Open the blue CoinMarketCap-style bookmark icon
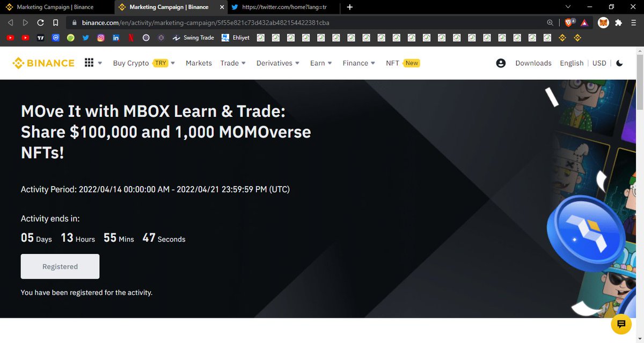Image resolution: width=644 pixels, height=343 pixels. (55, 38)
